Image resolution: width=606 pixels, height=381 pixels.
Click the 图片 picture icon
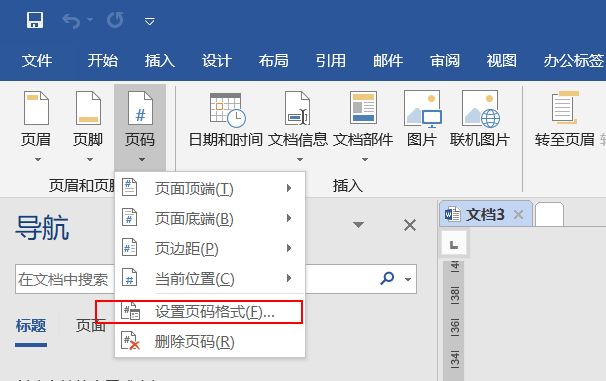(x=422, y=109)
